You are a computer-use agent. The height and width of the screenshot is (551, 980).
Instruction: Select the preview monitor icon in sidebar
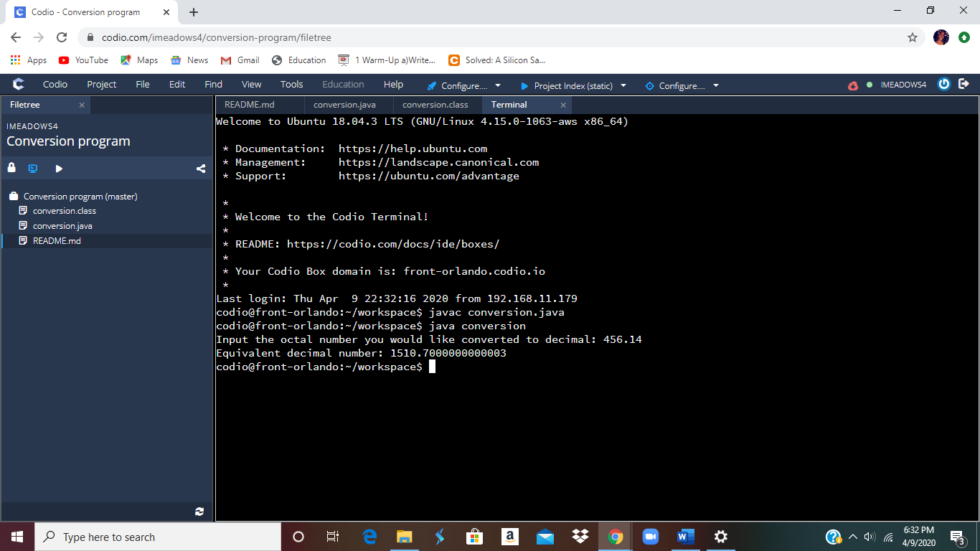(32, 169)
